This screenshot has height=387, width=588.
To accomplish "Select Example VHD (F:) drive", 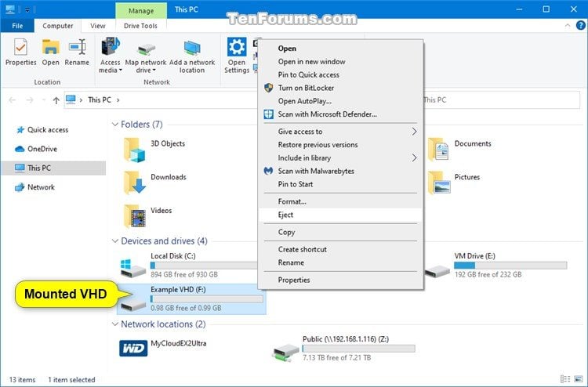I will pyautogui.click(x=191, y=298).
